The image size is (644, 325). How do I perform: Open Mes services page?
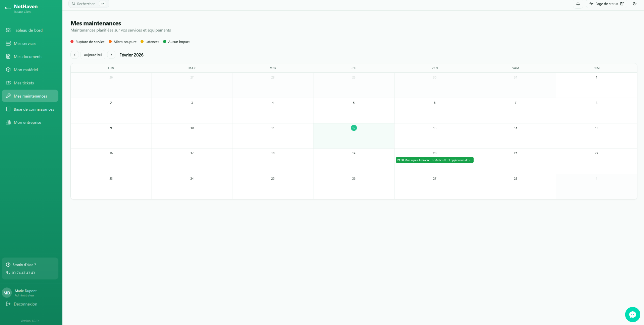pos(30,43)
